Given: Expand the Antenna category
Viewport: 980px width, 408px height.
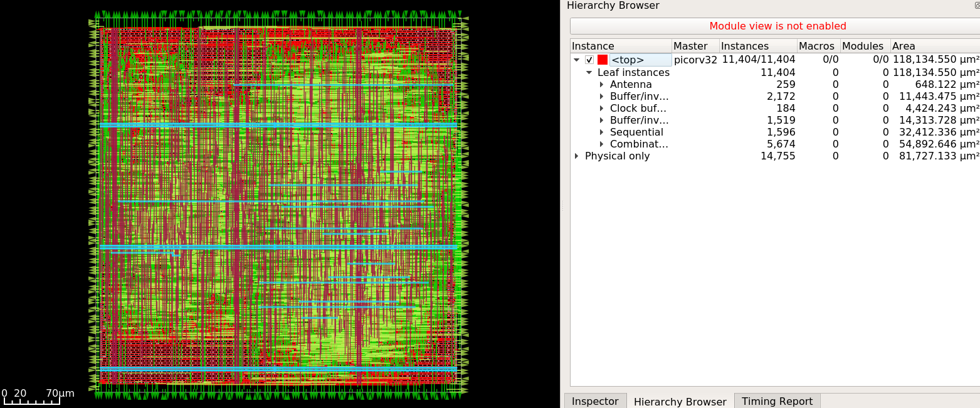Looking at the screenshot, I should pyautogui.click(x=602, y=84).
